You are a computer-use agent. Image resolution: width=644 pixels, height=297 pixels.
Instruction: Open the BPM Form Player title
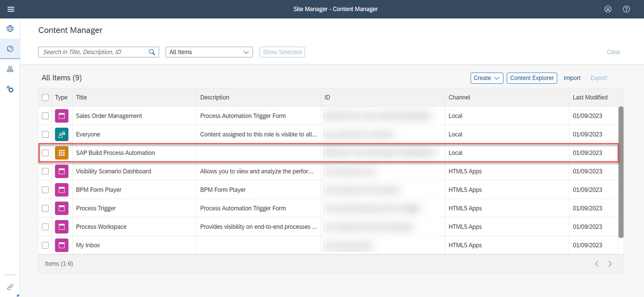pyautogui.click(x=99, y=189)
